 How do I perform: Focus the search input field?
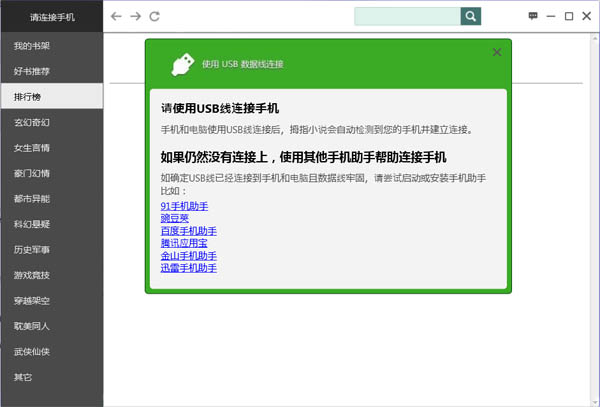407,17
